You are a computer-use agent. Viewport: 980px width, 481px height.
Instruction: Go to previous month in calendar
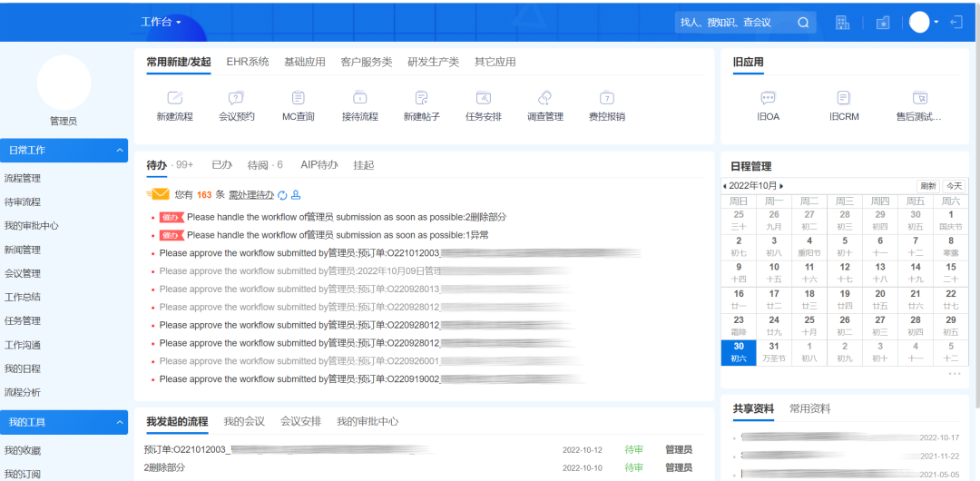point(724,186)
